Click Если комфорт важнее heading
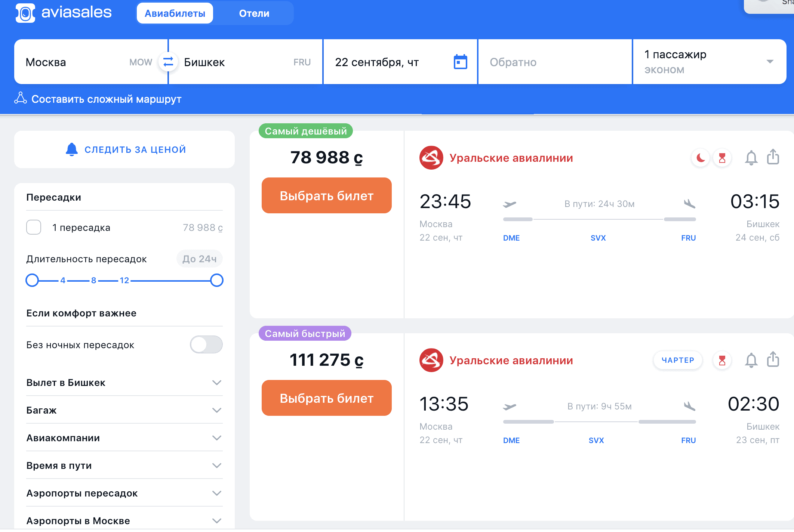 (x=81, y=313)
